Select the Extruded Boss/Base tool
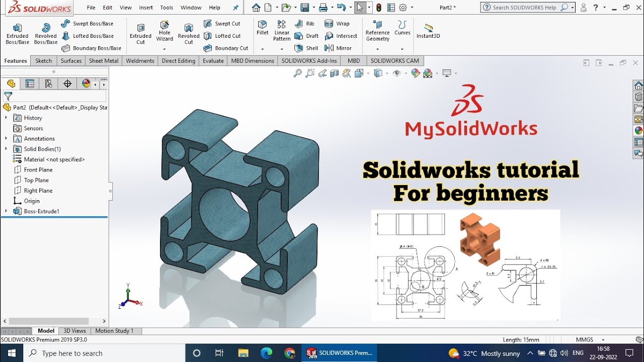 [x=17, y=34]
